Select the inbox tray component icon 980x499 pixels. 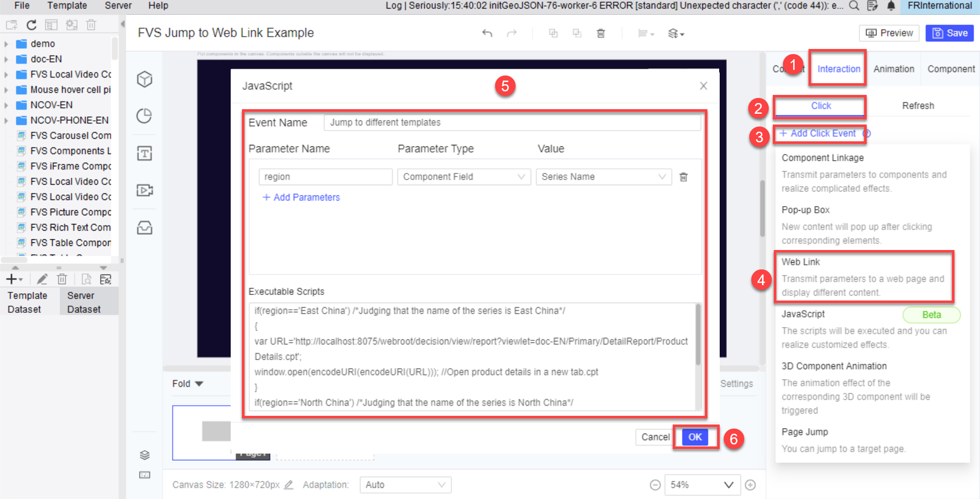[x=144, y=228]
